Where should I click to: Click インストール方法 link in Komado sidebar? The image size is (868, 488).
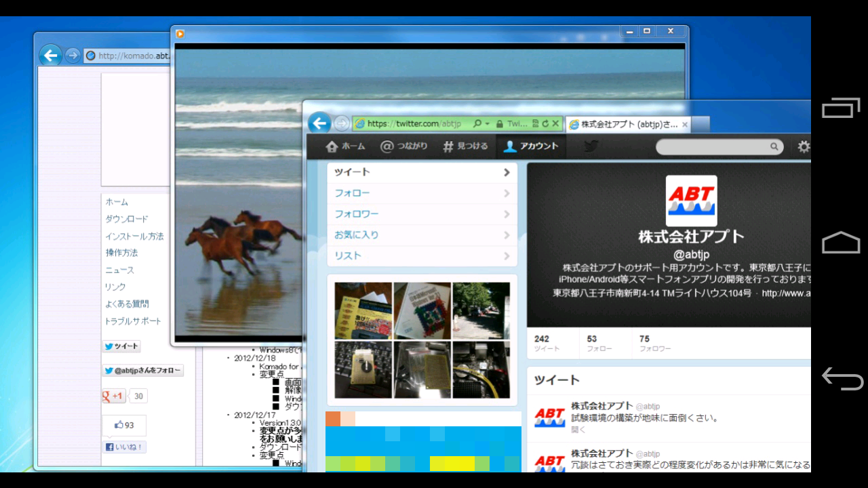134,237
